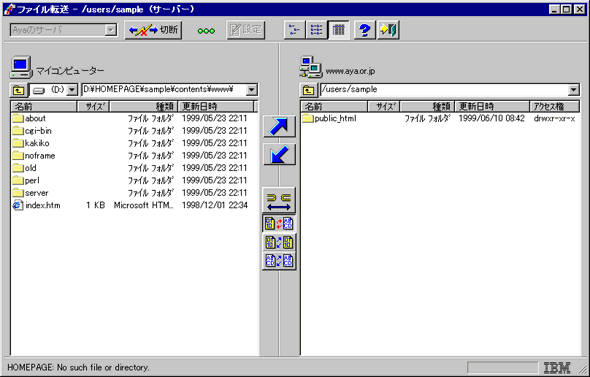
Task: Click download arrow button to local
Action: point(279,154)
